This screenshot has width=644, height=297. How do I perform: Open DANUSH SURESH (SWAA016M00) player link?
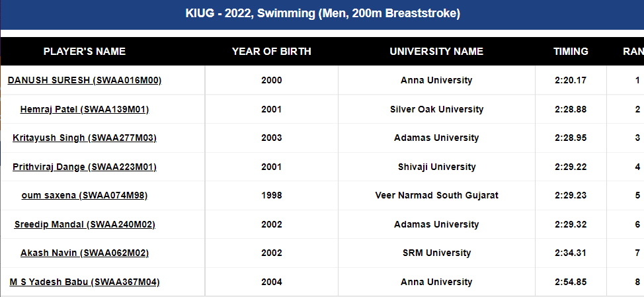(x=85, y=80)
